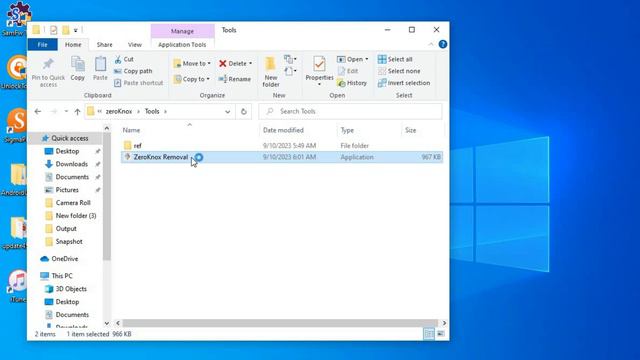The height and width of the screenshot is (360, 640).
Task: Select the ZeroKnox Removal application
Action: 282,157
